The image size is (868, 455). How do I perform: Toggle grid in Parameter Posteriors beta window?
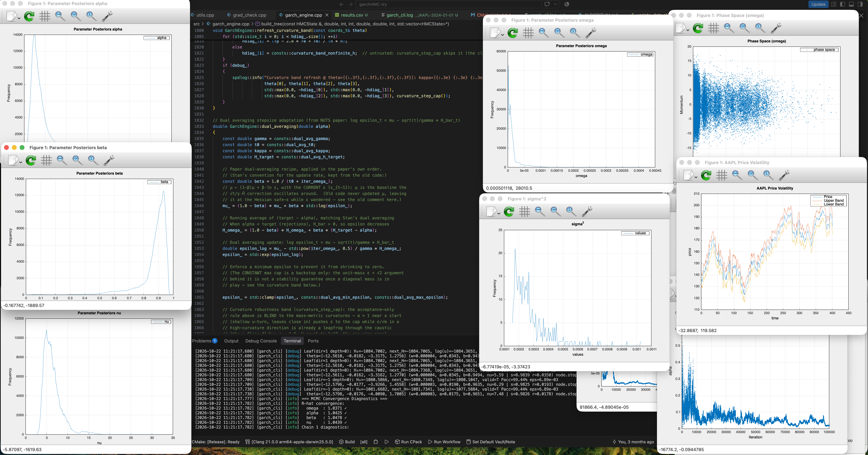pyautogui.click(x=46, y=160)
